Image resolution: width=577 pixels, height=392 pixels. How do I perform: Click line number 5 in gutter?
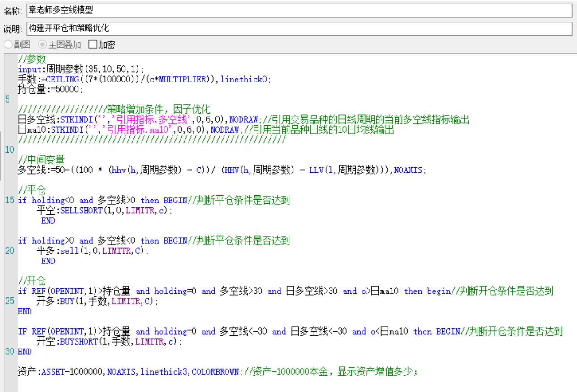click(x=8, y=99)
